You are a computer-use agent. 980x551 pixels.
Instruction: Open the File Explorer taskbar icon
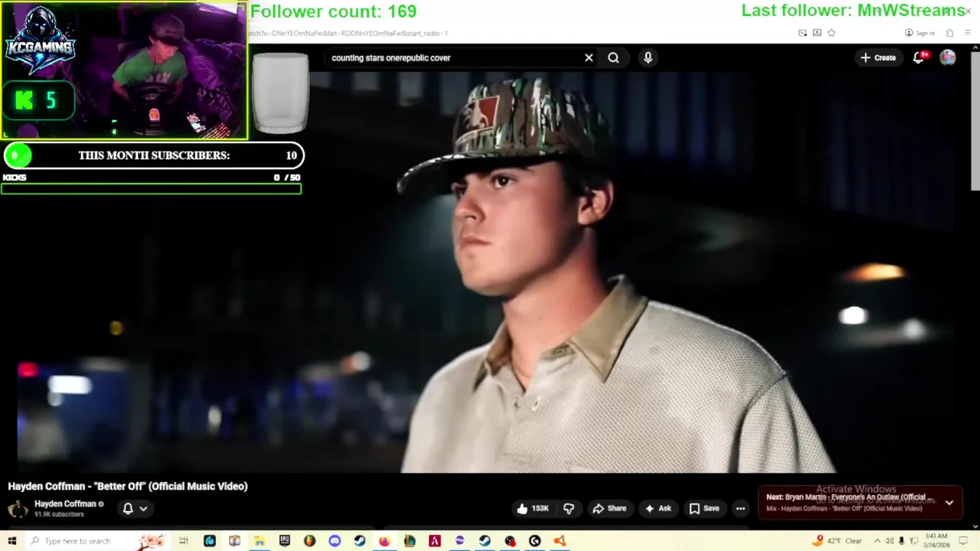coord(260,541)
